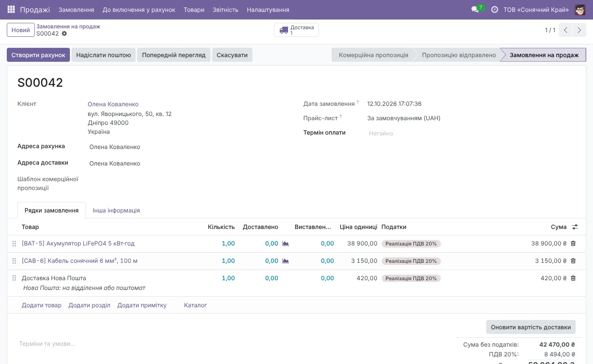Delete the Кабель сонячний order line
The image size is (593, 364).
[x=573, y=261]
